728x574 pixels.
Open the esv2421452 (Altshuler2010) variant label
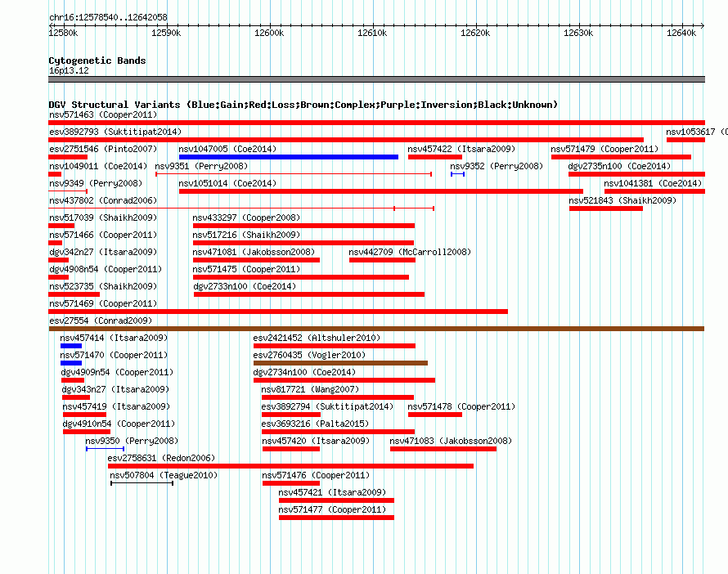coord(317,338)
